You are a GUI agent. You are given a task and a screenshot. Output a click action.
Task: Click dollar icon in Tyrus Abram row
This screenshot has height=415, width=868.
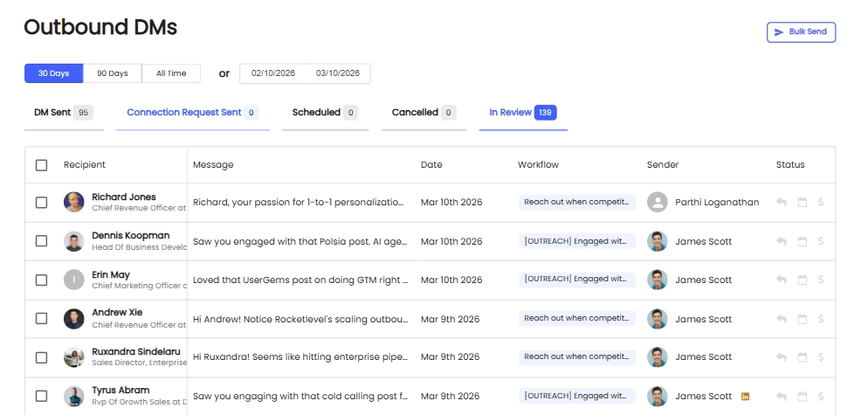821,396
